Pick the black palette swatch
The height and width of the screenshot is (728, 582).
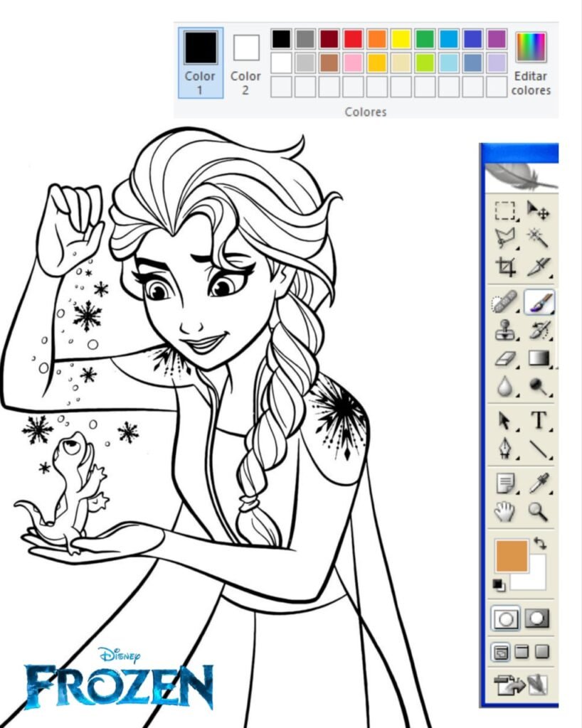(282, 38)
